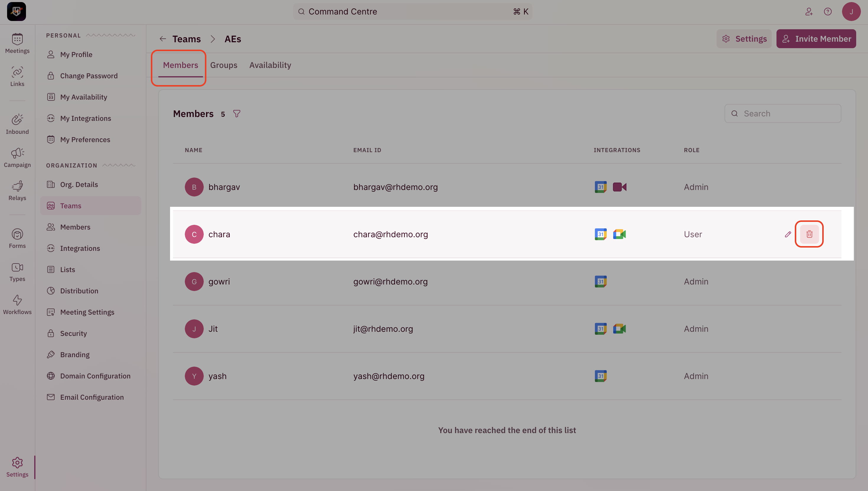Open Org. Details

click(90, 184)
